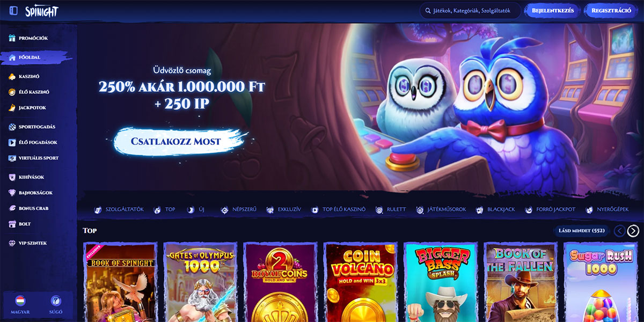644x322 pixels.
Task: Click the VIP Szintek diamond icon
Action: 12,243
